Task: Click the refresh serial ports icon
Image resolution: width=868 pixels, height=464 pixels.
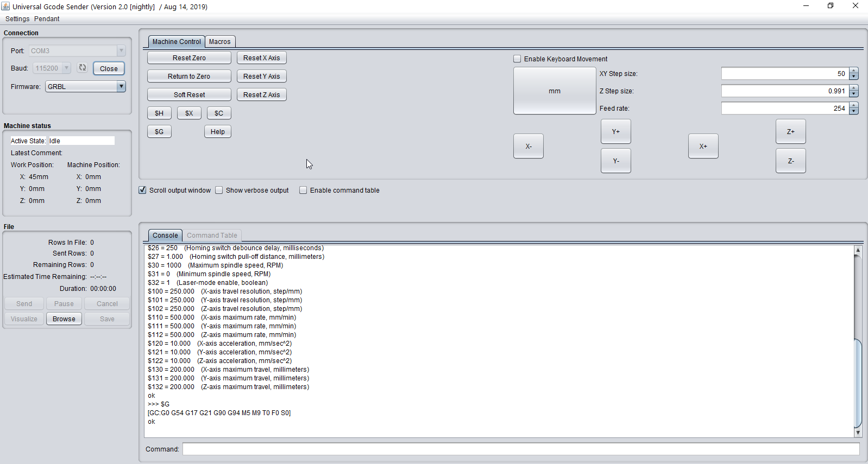Action: tap(83, 68)
